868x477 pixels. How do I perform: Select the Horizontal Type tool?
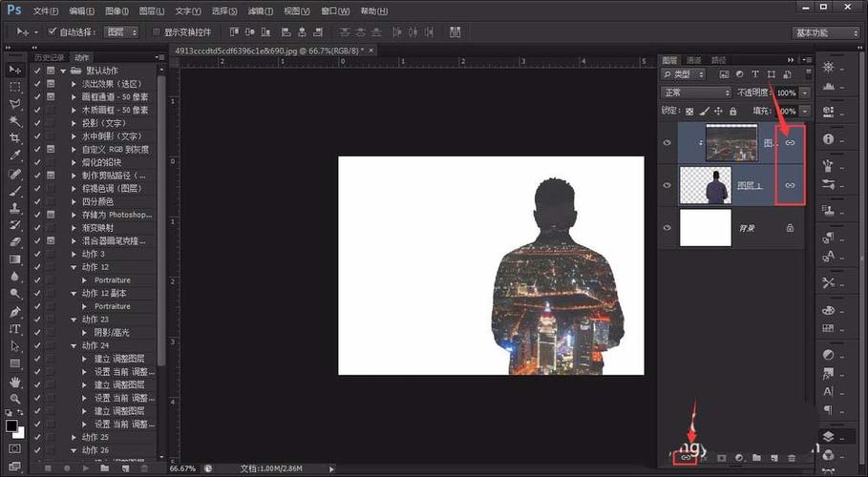[15, 329]
